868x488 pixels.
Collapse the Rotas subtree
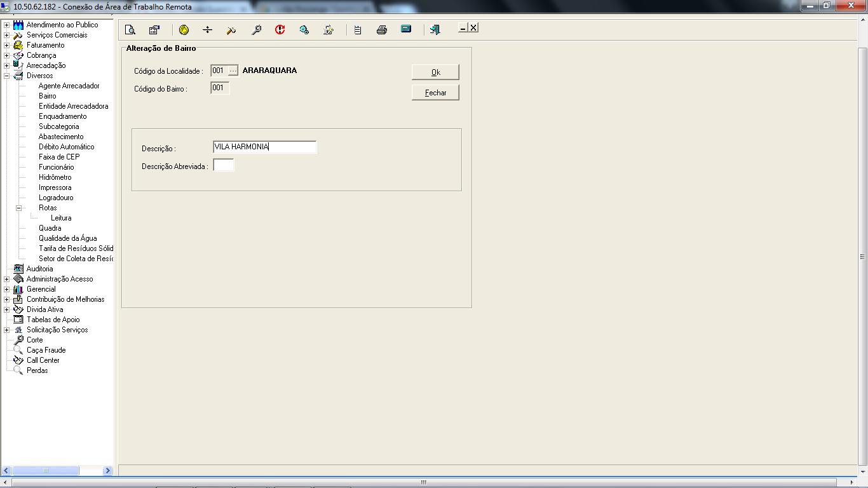pos(19,208)
